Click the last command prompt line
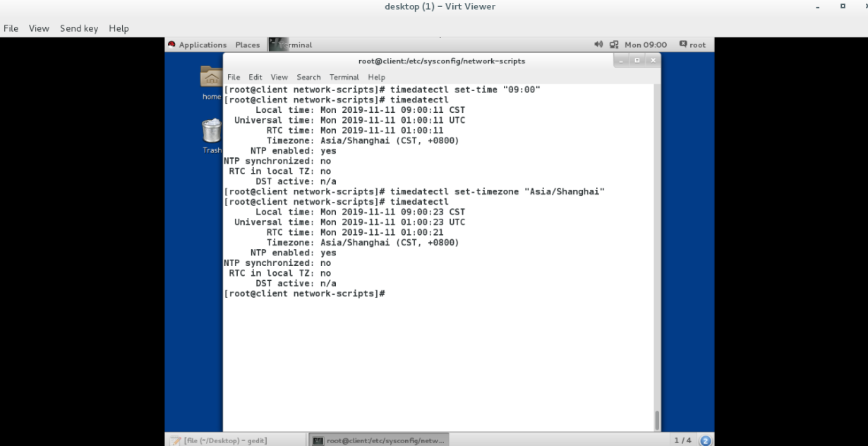Viewport: 868px width, 446px height. (x=304, y=294)
